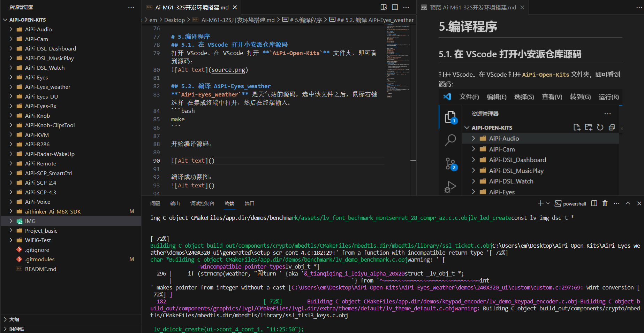The width and height of the screenshot is (644, 333).
Task: Select the AiPi-Radar-WakeUp folder
Action: coord(50,154)
